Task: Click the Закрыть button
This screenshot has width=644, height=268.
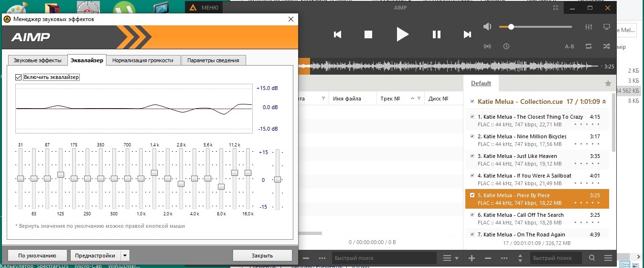Action: (x=262, y=255)
